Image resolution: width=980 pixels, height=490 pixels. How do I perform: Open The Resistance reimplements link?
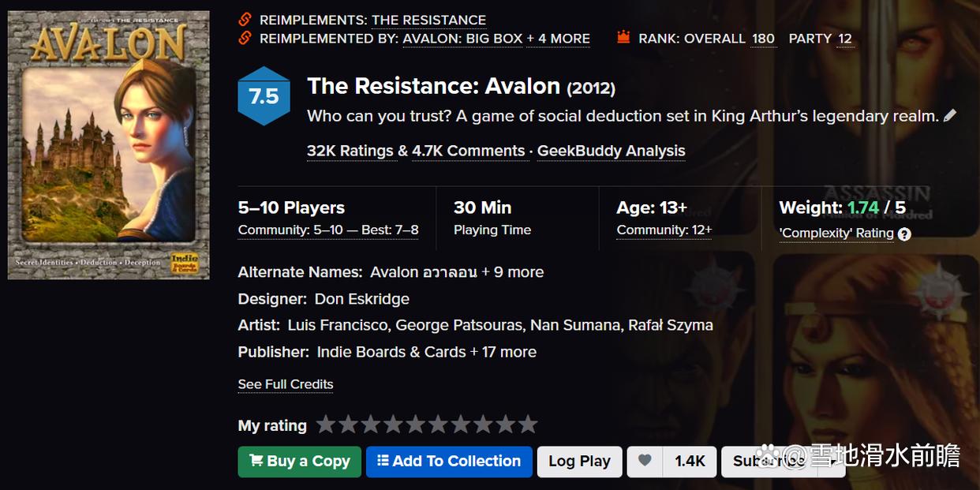click(x=428, y=20)
